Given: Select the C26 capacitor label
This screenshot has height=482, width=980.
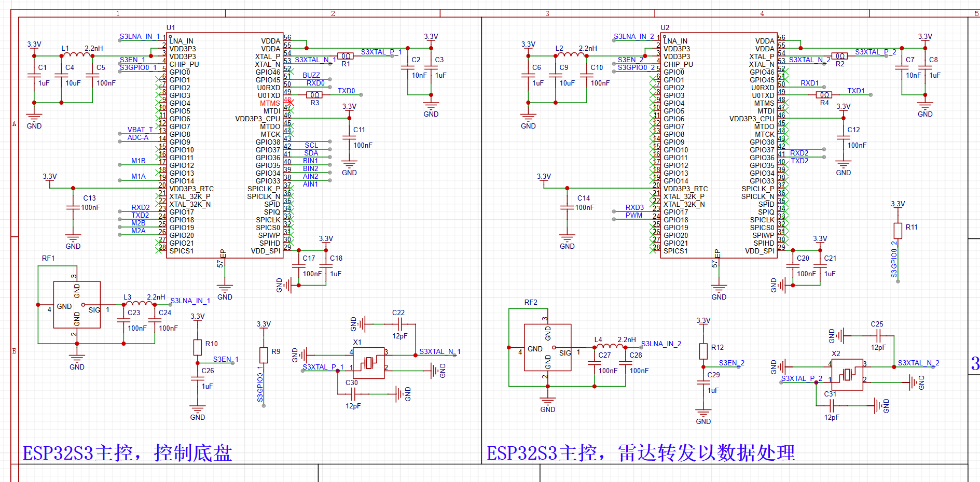Looking at the screenshot, I should (208, 371).
